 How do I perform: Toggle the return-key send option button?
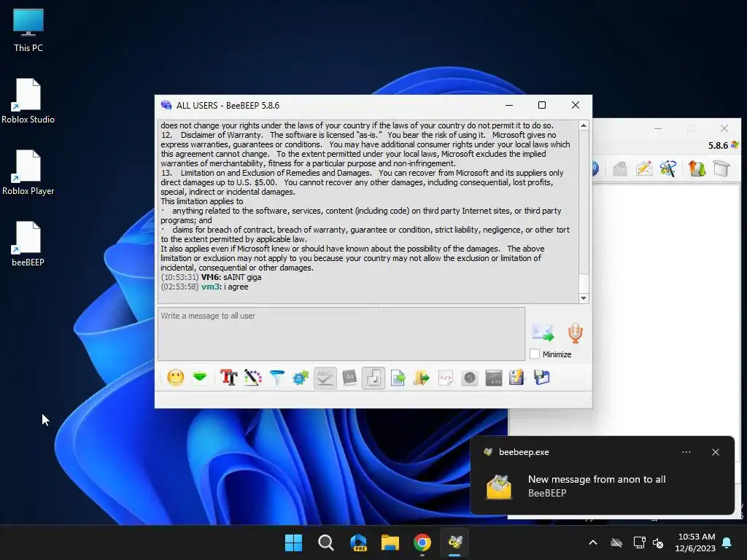pos(373,378)
